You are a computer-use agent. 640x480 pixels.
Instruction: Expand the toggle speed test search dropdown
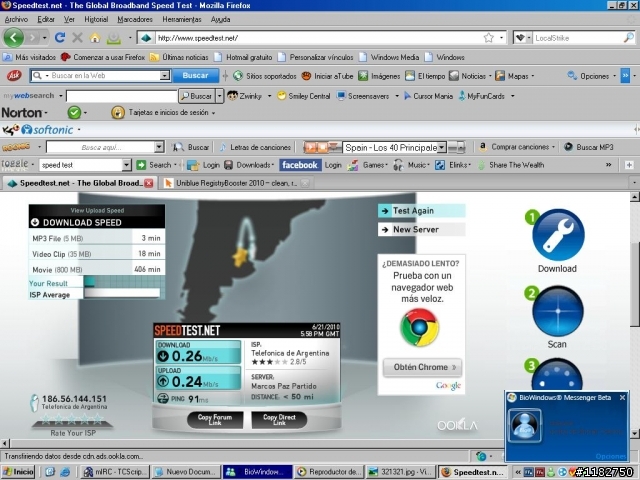point(127,165)
